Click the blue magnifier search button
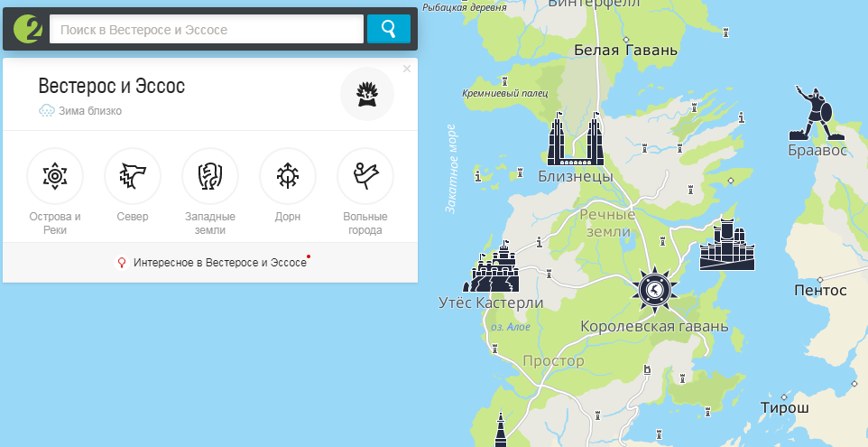 pyautogui.click(x=389, y=29)
